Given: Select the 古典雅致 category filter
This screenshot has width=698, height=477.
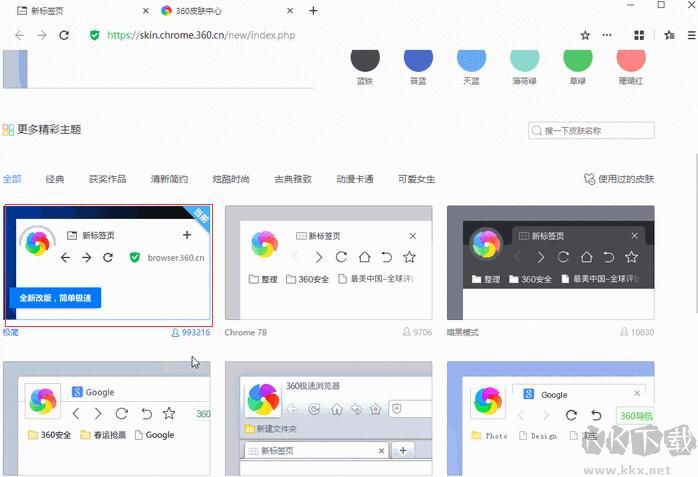Looking at the screenshot, I should [293, 179].
